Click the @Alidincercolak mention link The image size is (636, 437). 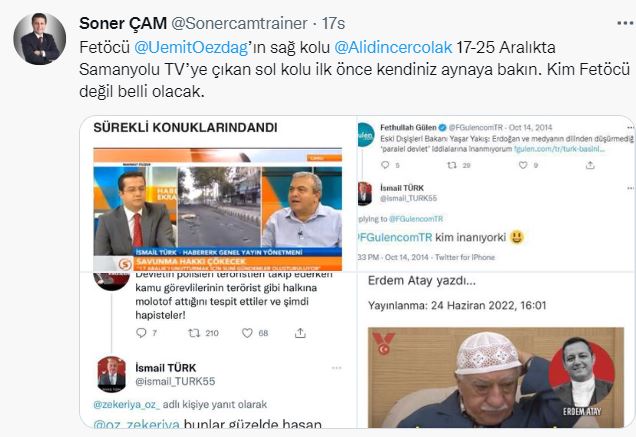393,47
